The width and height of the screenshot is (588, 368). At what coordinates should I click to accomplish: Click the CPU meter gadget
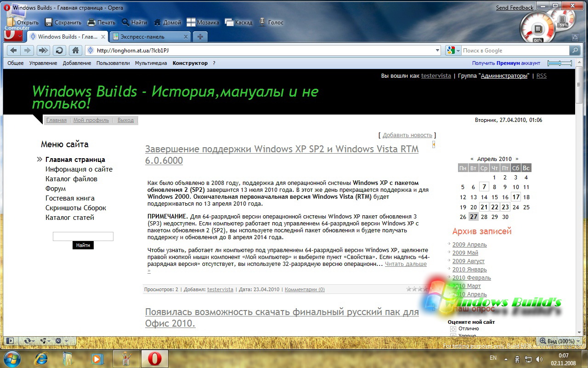(537, 29)
